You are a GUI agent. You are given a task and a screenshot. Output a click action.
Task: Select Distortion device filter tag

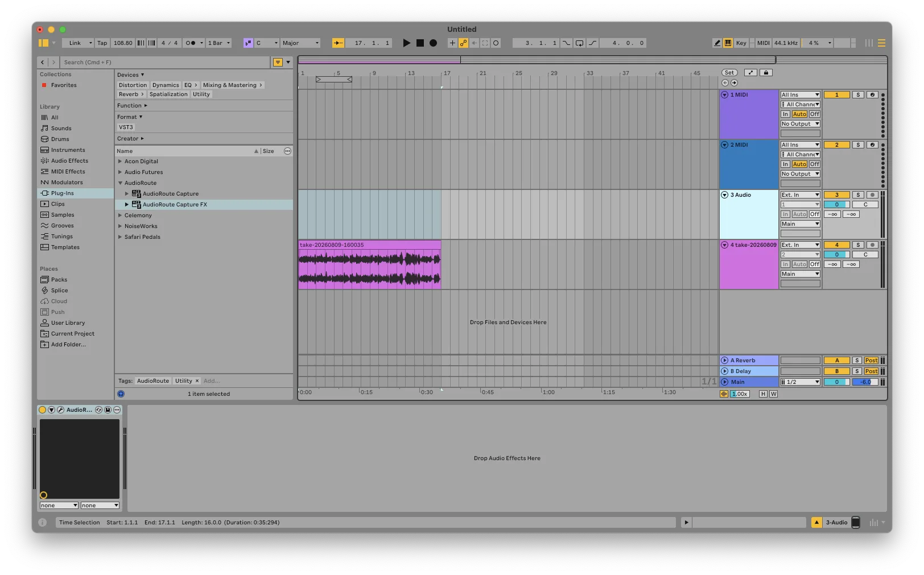133,85
